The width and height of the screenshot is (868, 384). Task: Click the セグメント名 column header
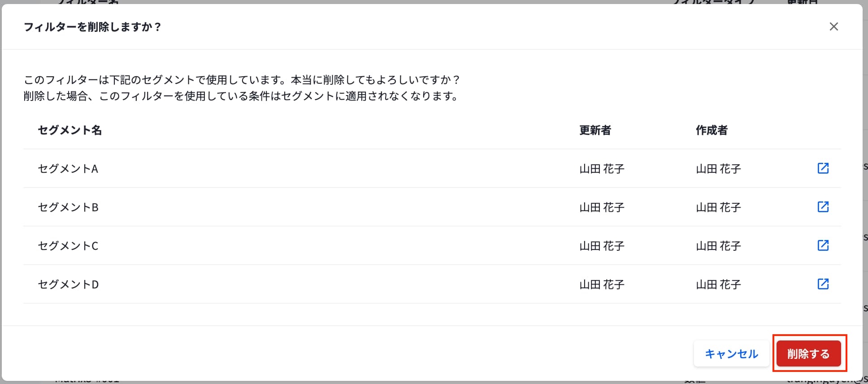[70, 131]
